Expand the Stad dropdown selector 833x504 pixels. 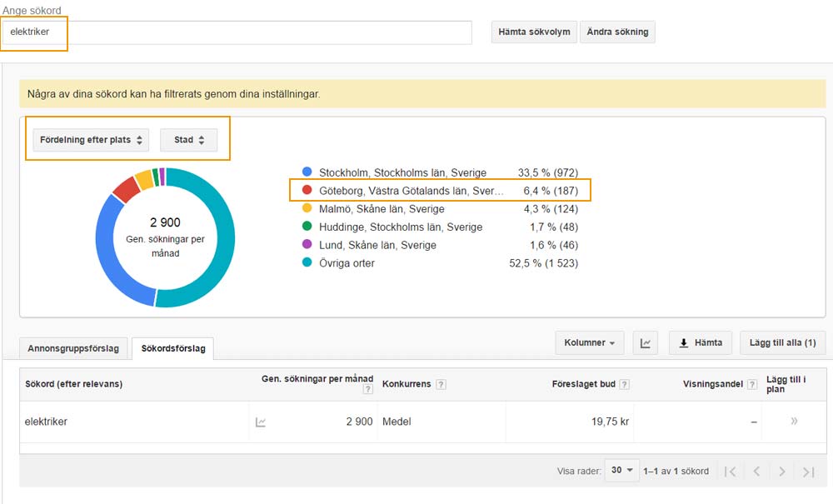(x=188, y=140)
